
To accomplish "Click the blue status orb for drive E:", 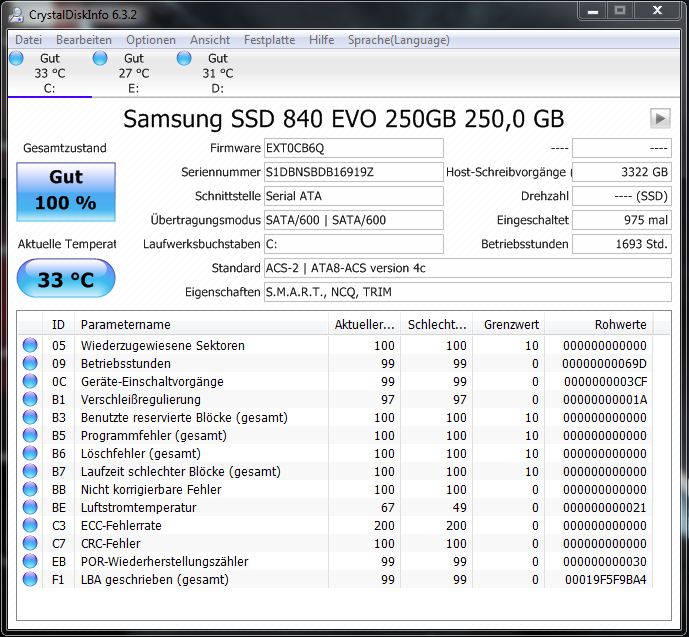I will point(100,58).
